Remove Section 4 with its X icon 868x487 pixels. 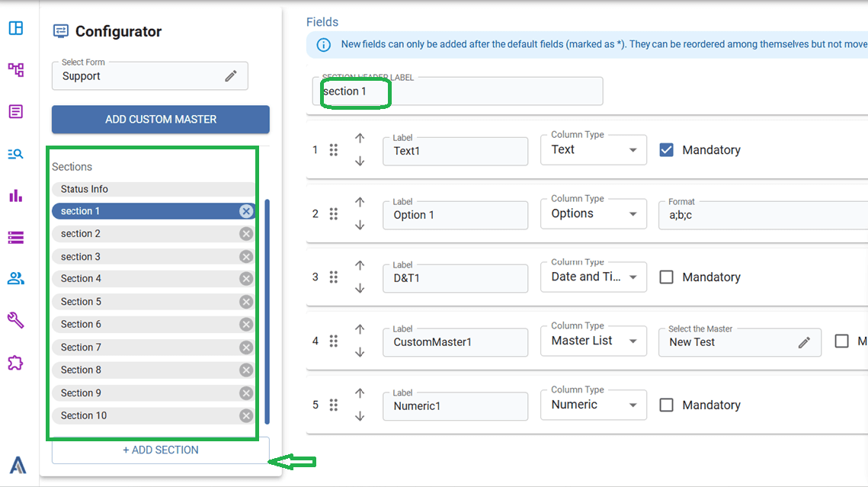(246, 278)
